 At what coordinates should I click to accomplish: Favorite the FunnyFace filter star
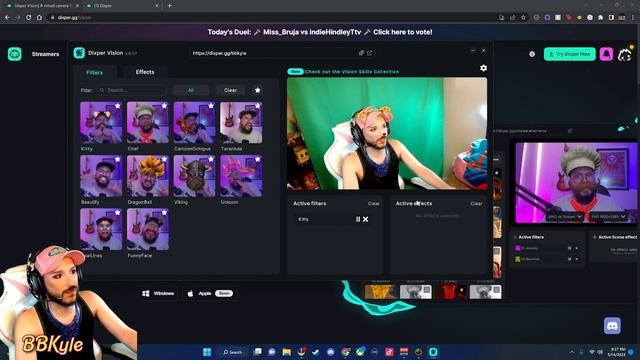(x=164, y=213)
